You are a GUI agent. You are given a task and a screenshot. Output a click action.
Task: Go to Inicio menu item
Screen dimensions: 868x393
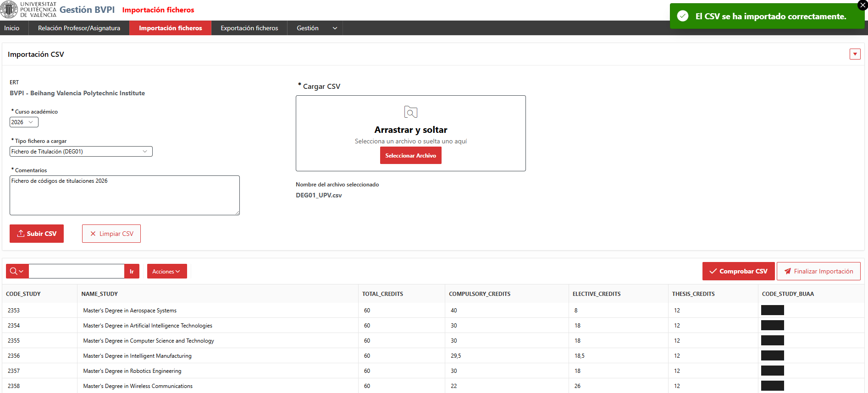(12, 28)
